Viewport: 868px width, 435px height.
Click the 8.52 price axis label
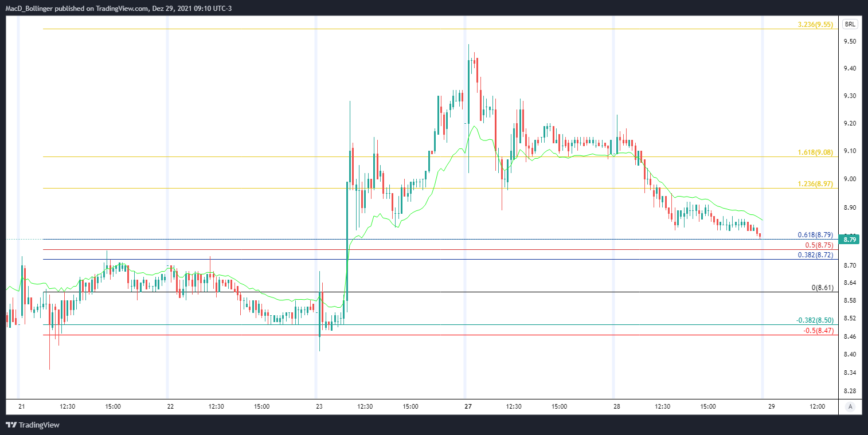tap(850, 319)
